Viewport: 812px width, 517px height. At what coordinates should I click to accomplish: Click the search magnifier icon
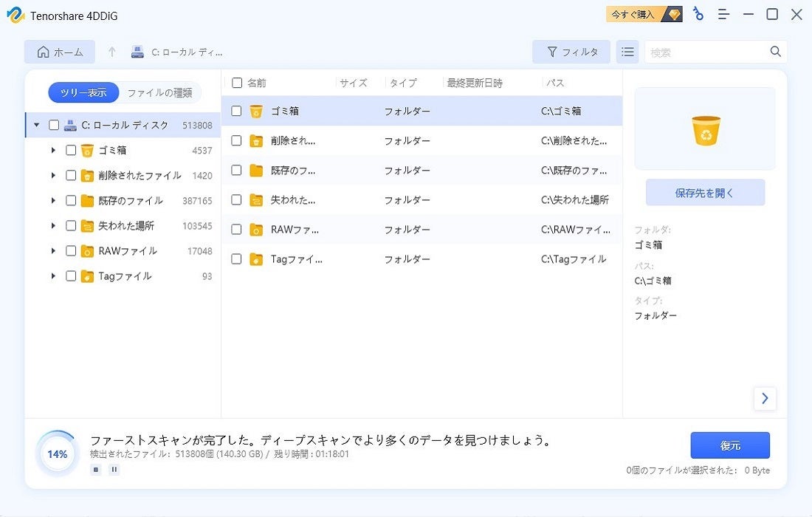coord(775,52)
